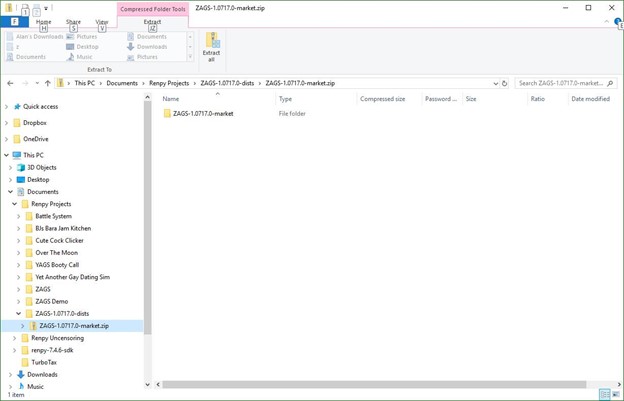
Task: Open the Home ribbon tab
Action: [x=43, y=22]
